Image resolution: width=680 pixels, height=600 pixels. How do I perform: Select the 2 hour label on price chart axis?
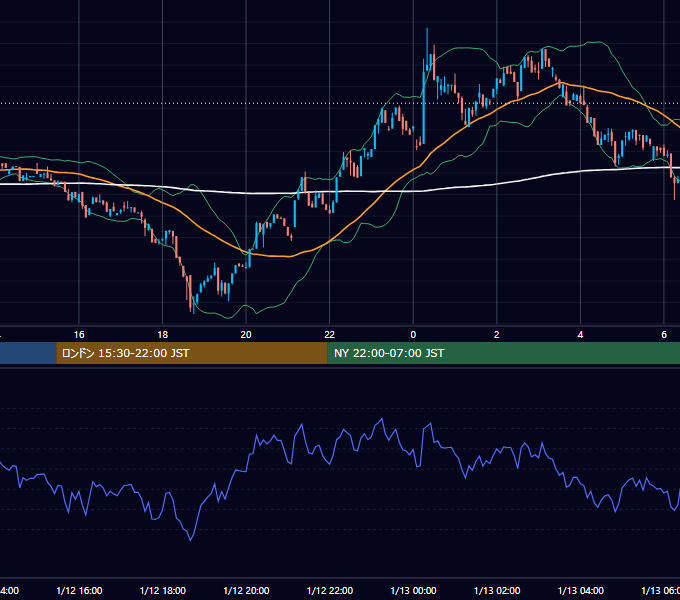[x=497, y=335]
